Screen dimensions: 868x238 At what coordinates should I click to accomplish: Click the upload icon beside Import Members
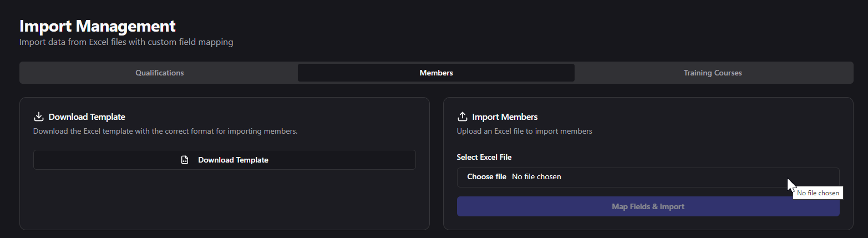(x=462, y=117)
